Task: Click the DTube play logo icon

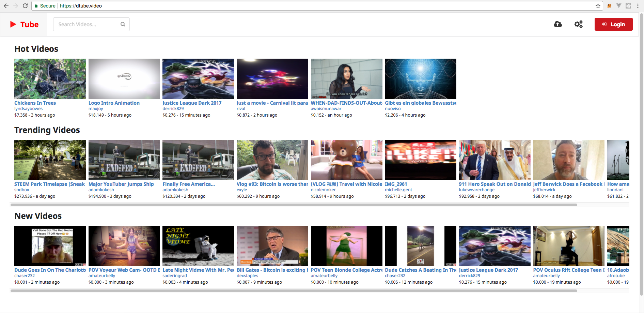Action: click(13, 24)
